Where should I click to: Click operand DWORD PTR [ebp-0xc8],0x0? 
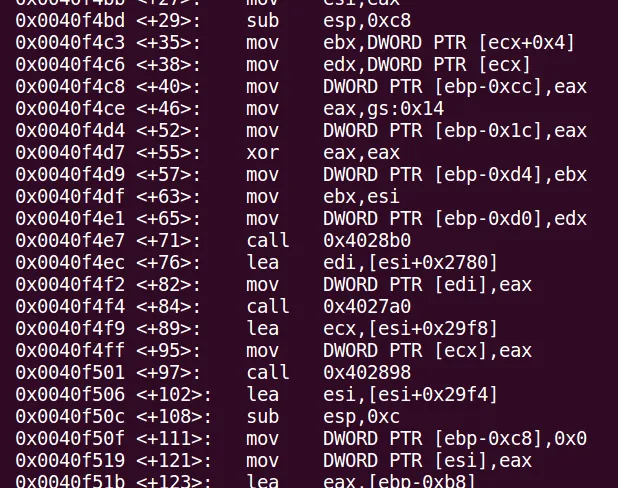tap(455, 439)
